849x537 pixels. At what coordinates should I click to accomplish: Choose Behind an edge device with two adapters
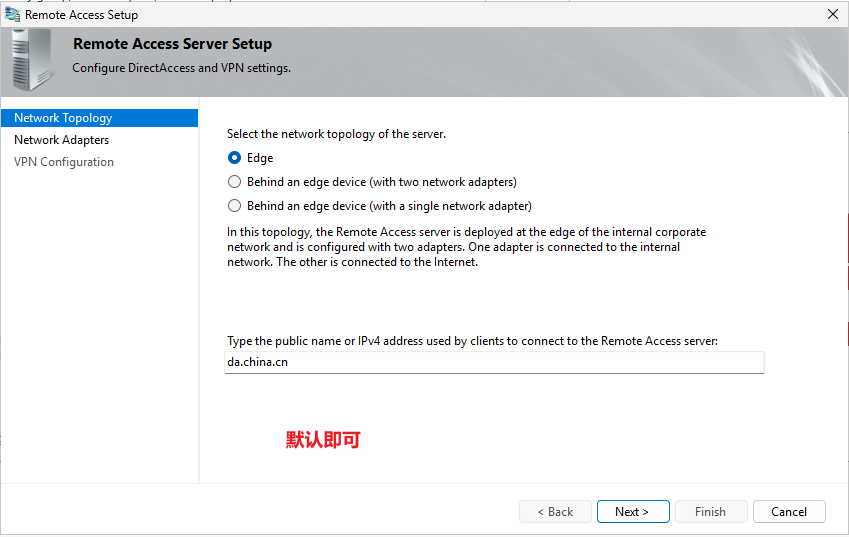coord(234,182)
